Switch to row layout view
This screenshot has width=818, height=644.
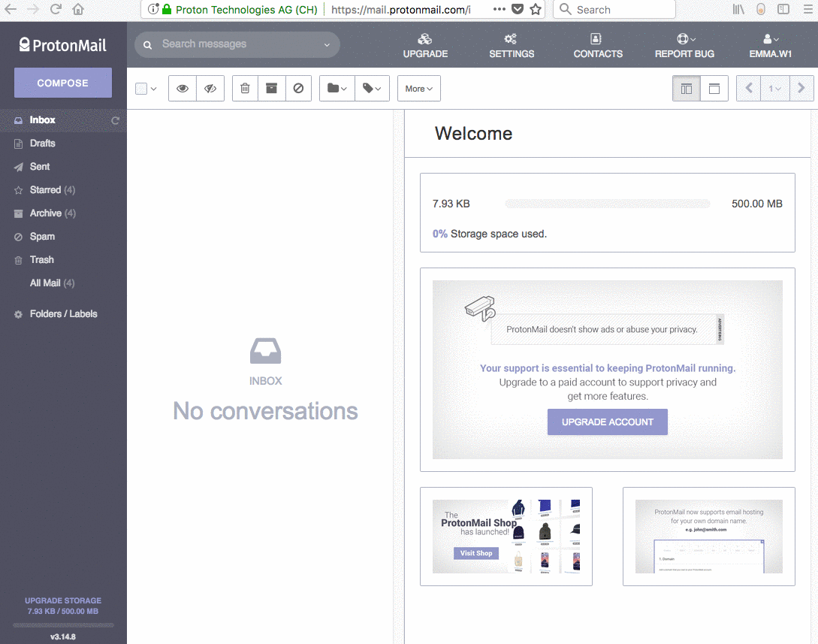[x=714, y=88]
